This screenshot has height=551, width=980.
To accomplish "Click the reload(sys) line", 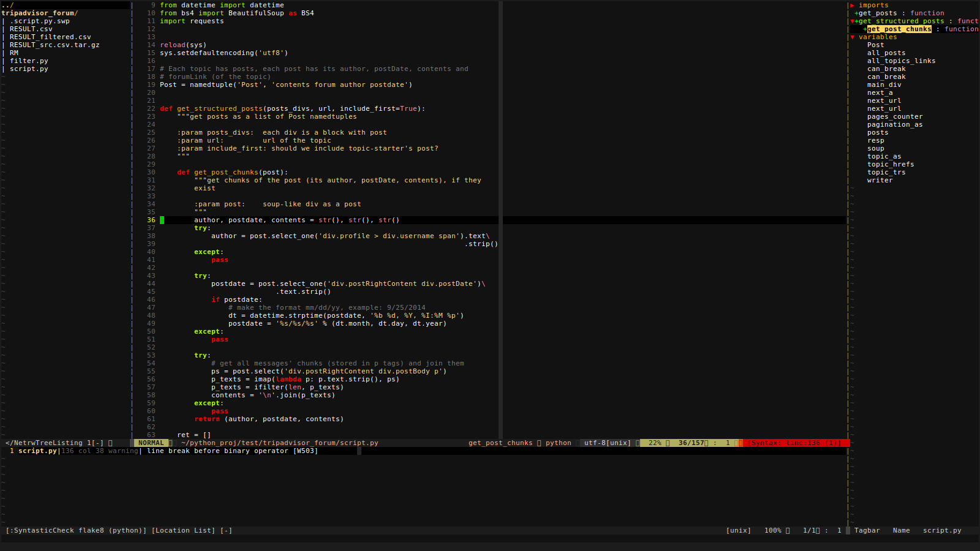I will [x=183, y=45].
